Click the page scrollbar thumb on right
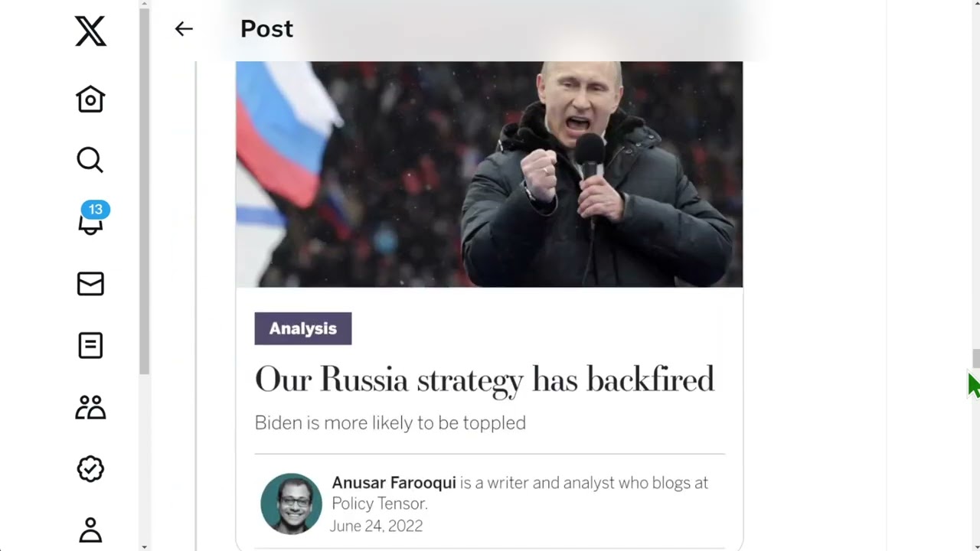Image resolution: width=980 pixels, height=551 pixels. 975,358
